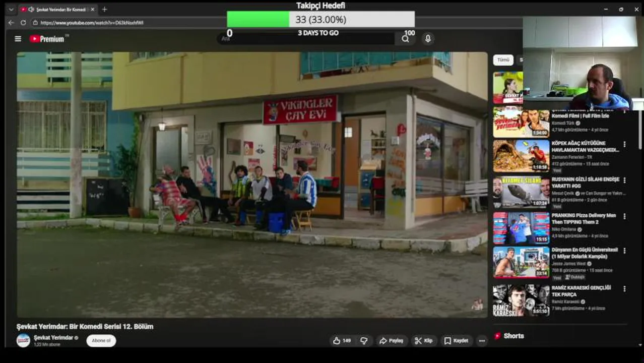Reload the page with refresh icon

click(23, 23)
